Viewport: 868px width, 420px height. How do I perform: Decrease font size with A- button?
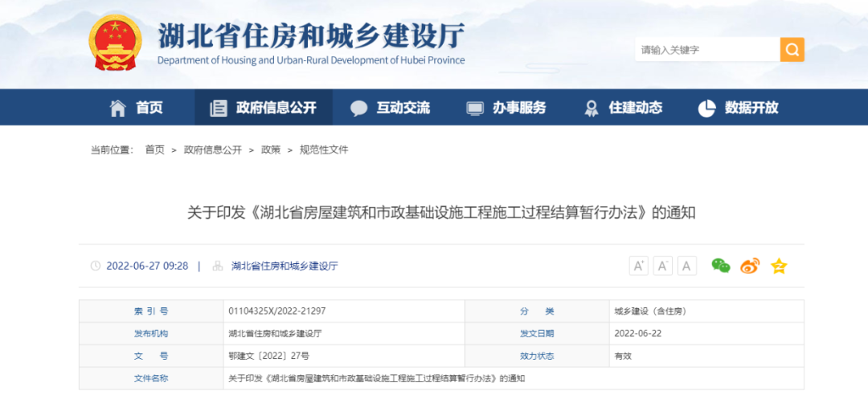coord(662,266)
